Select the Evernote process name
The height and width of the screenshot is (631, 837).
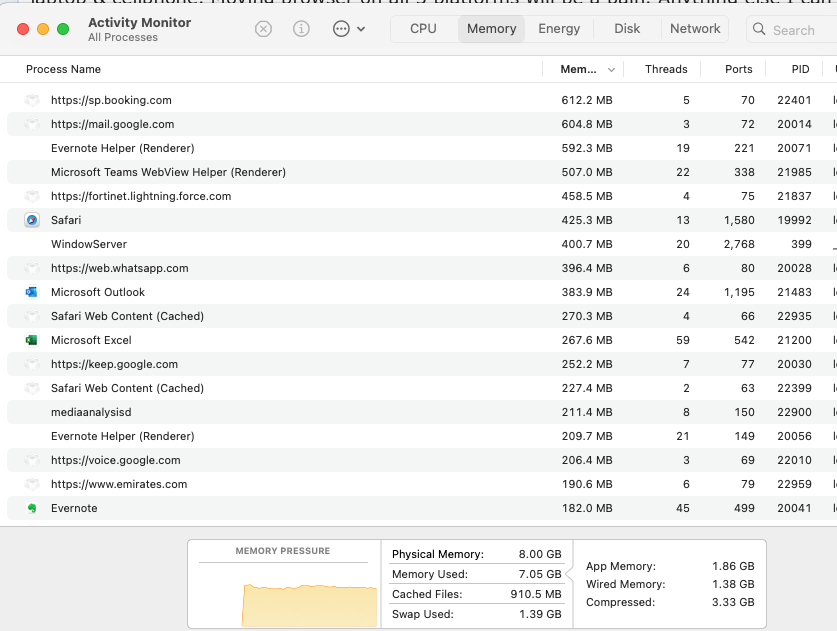[x=74, y=508]
